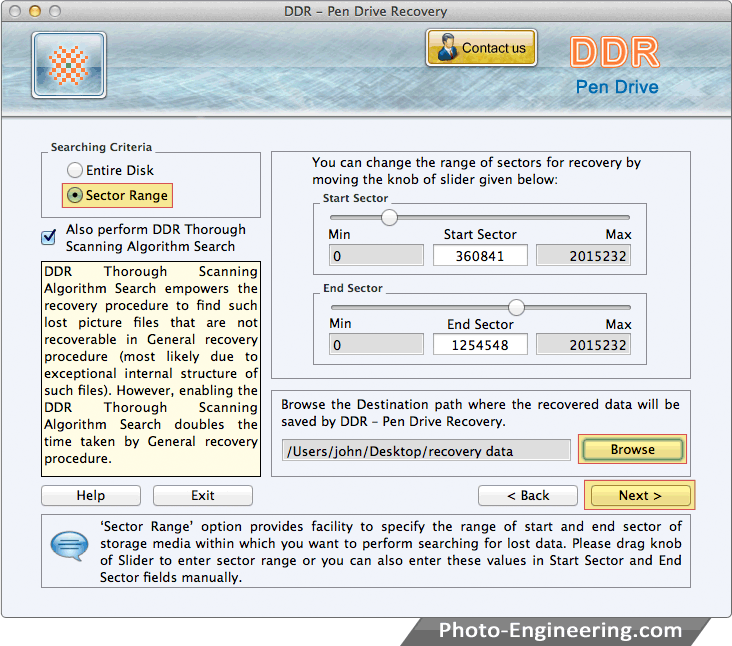Click the DDR Pen Drive brand logo
Screen dimensions: 732x646
615,65
